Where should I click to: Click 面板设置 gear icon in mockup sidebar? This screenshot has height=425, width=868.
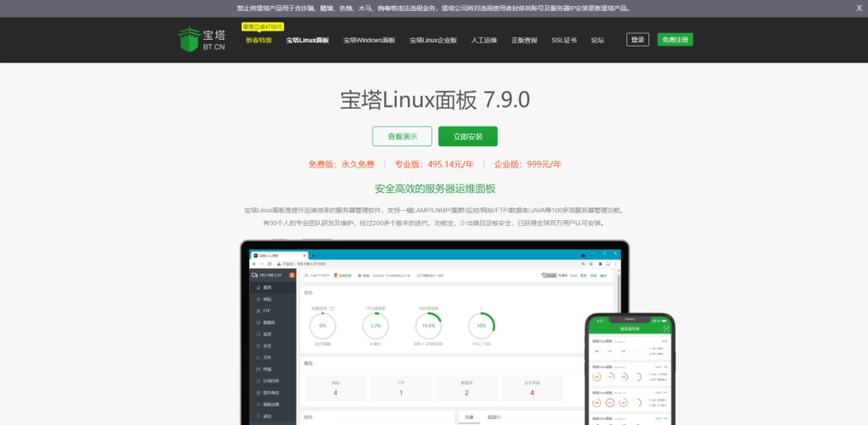coord(258,404)
